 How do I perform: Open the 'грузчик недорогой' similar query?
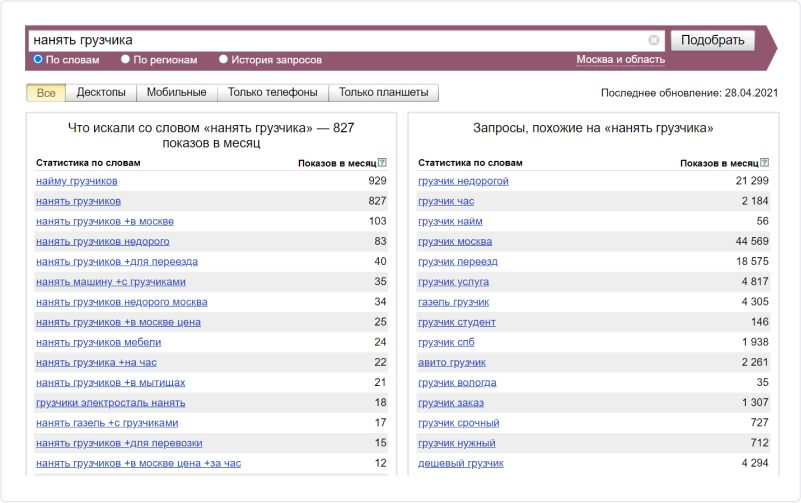pyautogui.click(x=463, y=181)
